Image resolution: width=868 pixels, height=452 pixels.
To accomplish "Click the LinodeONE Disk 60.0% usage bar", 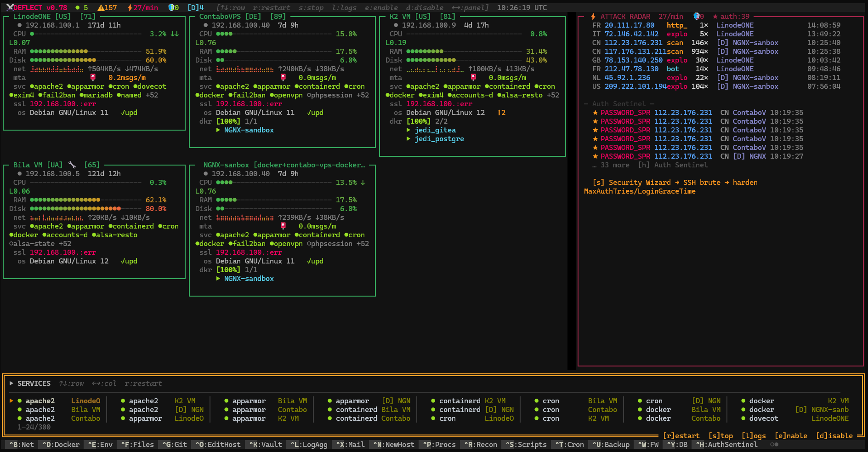I will point(86,60).
